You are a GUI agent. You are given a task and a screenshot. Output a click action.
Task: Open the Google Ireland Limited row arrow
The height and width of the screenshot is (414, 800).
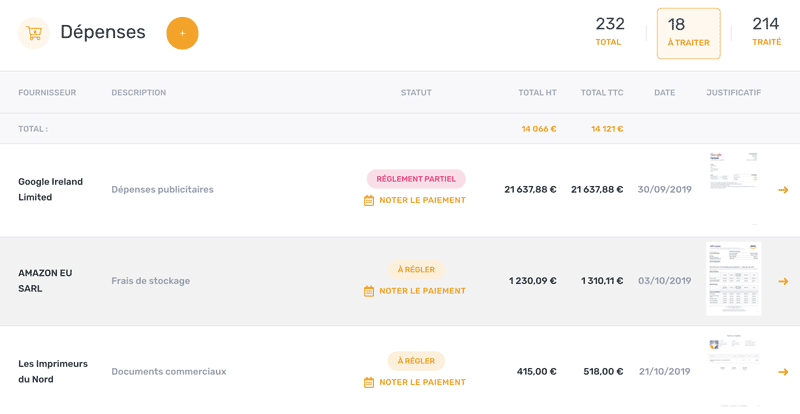pos(783,190)
